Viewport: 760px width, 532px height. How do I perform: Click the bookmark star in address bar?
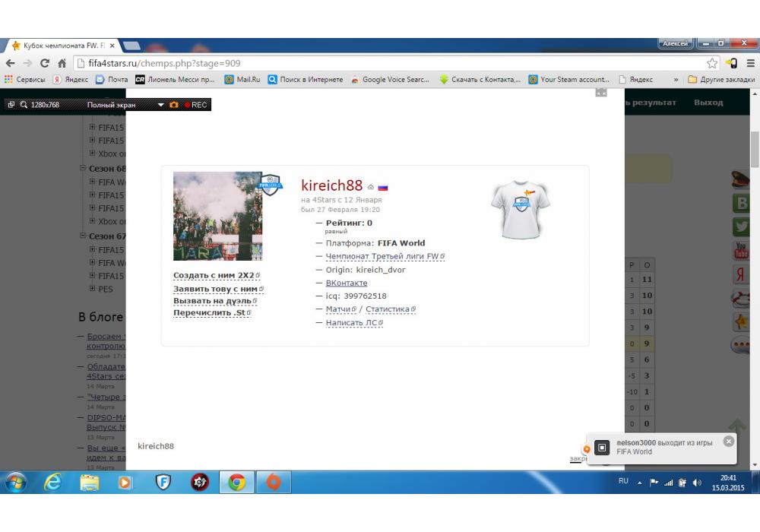[712, 63]
